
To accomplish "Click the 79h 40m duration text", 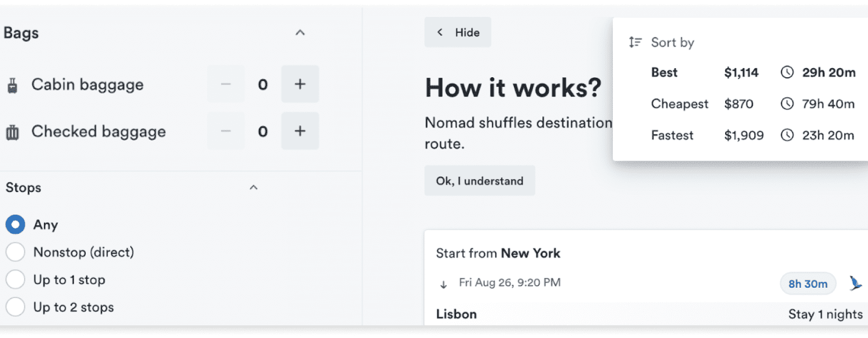I will (828, 104).
